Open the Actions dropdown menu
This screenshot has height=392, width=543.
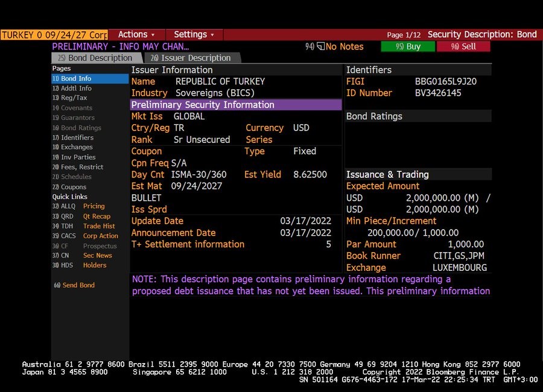pos(136,34)
